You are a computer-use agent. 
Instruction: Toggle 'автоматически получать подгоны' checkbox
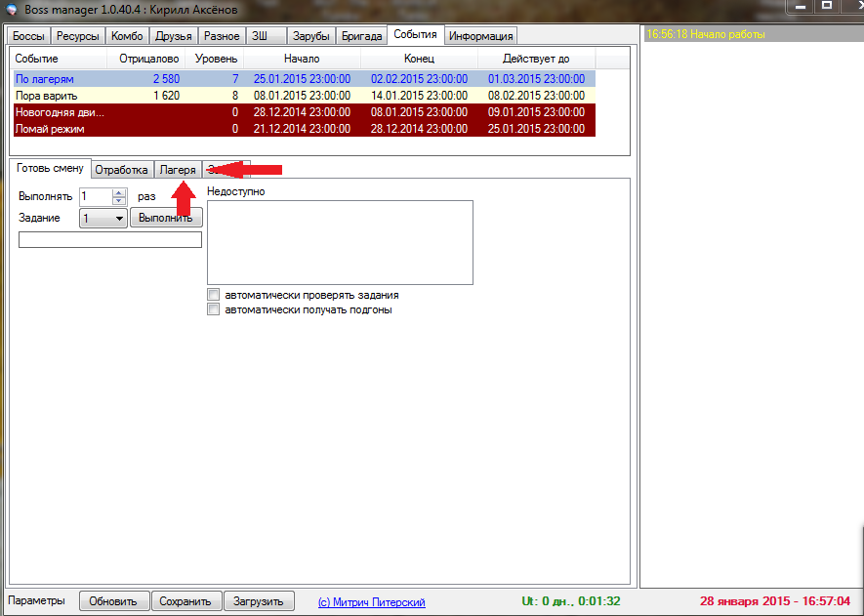214,309
